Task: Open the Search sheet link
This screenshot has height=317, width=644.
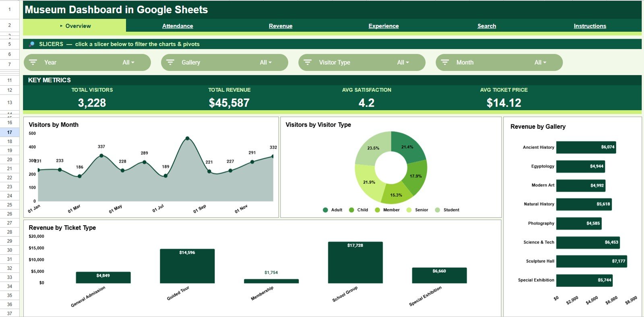Action: click(x=487, y=26)
